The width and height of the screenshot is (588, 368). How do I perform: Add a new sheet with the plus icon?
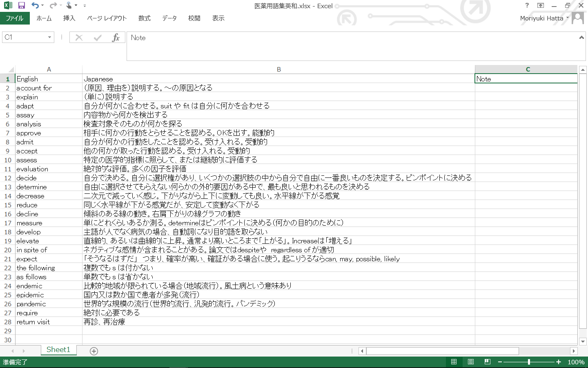click(x=94, y=351)
